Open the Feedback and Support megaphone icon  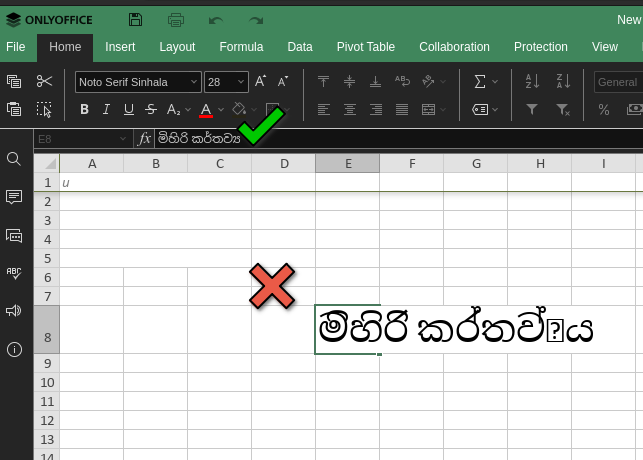coord(14,310)
